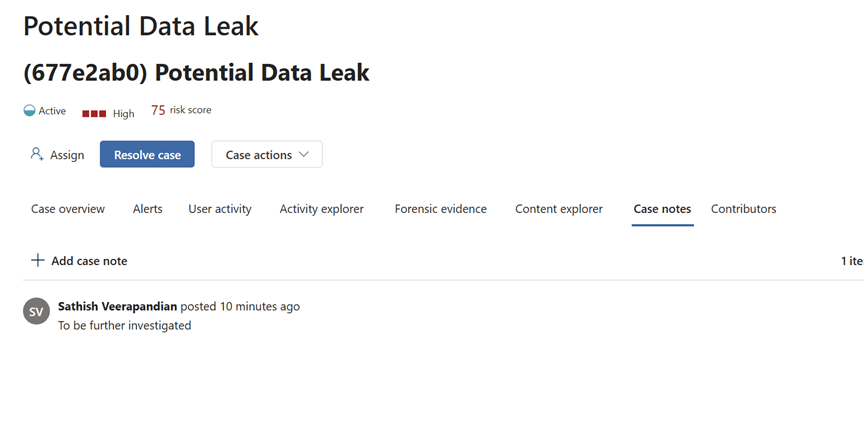Select the Case notes tab
This screenshot has height=436, width=864.
[x=662, y=209]
